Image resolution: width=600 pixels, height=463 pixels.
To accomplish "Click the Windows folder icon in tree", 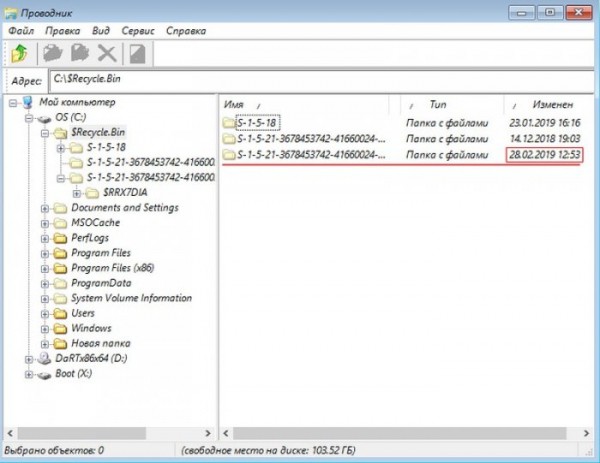I will 60,329.
